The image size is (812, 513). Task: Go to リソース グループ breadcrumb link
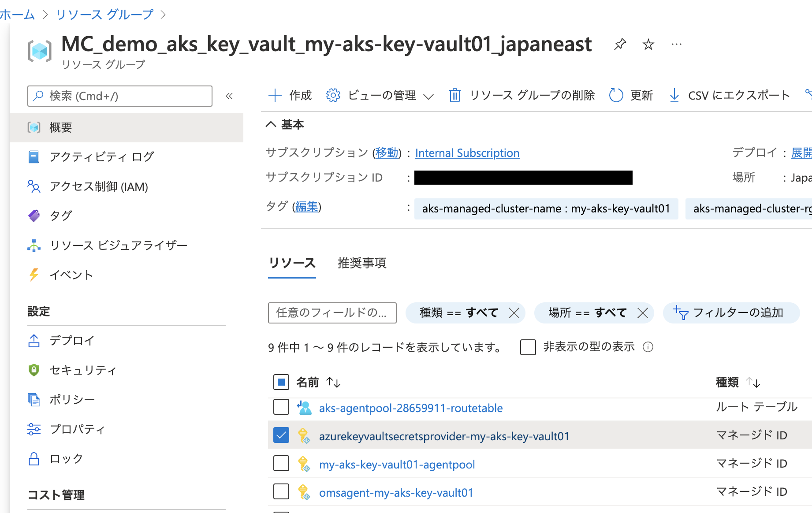pyautogui.click(x=104, y=15)
